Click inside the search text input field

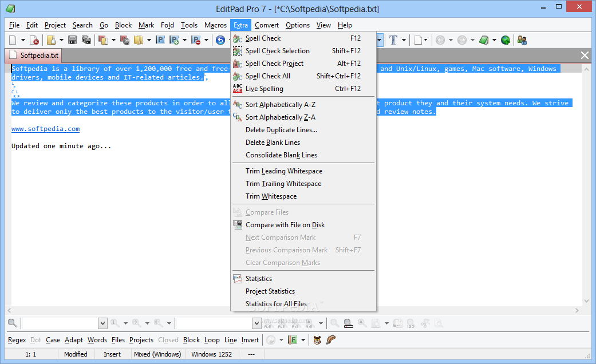point(60,323)
